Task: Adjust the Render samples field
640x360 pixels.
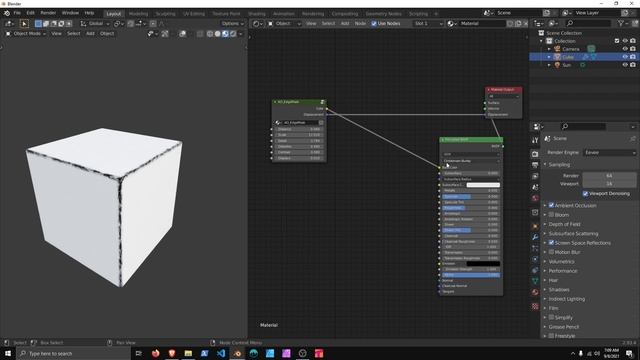Action: tap(609, 176)
